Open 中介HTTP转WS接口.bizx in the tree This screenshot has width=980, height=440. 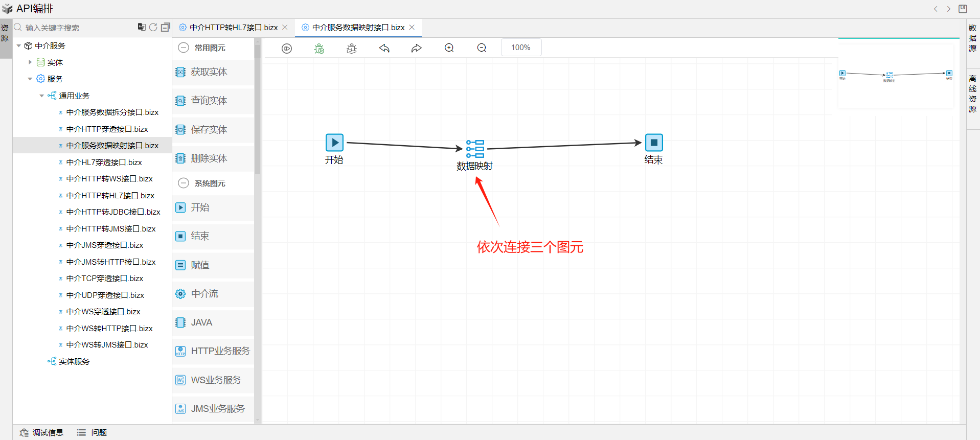point(109,179)
